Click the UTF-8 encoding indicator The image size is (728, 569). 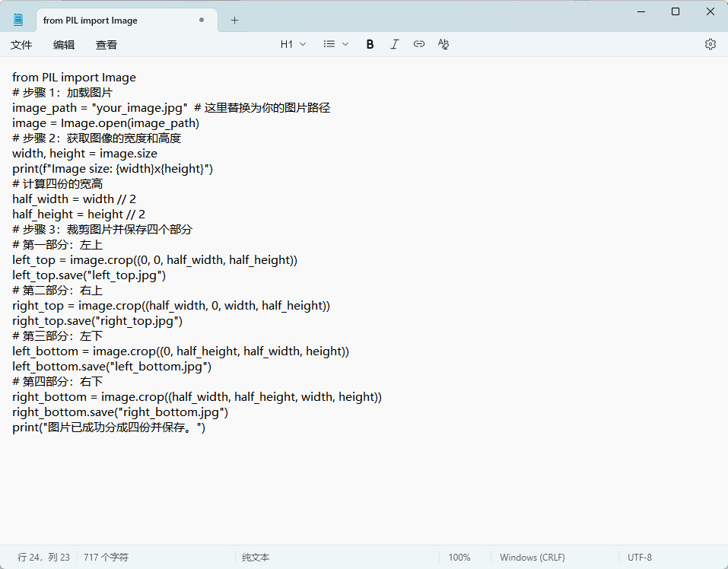tap(639, 557)
